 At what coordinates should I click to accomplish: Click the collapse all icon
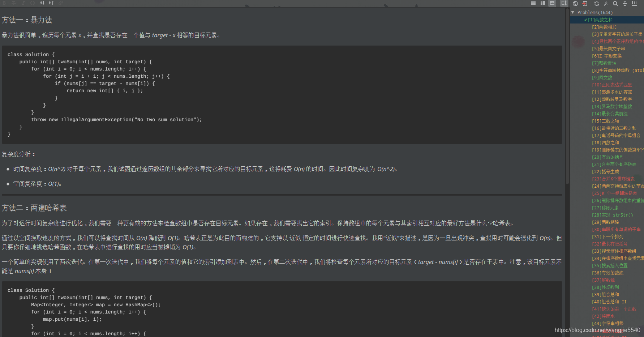[x=625, y=4]
